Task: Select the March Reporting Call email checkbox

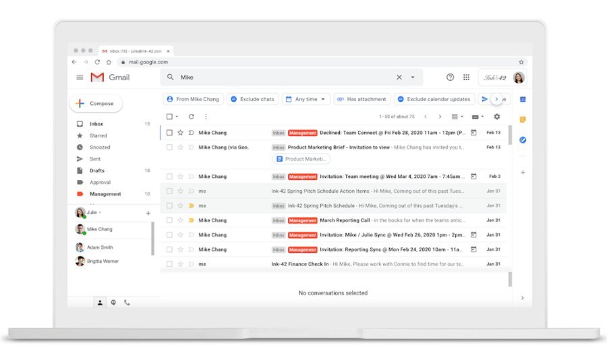Action: (169, 220)
